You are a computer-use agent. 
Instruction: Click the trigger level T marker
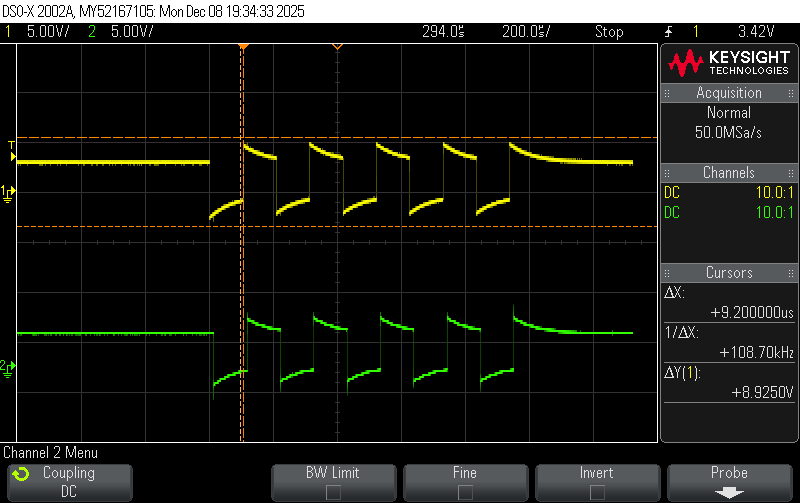tap(12, 147)
